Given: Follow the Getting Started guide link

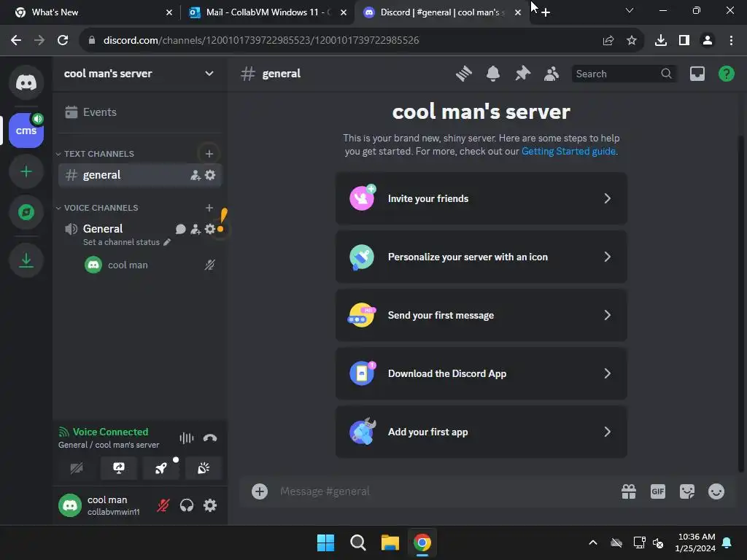Looking at the screenshot, I should tap(568, 152).
